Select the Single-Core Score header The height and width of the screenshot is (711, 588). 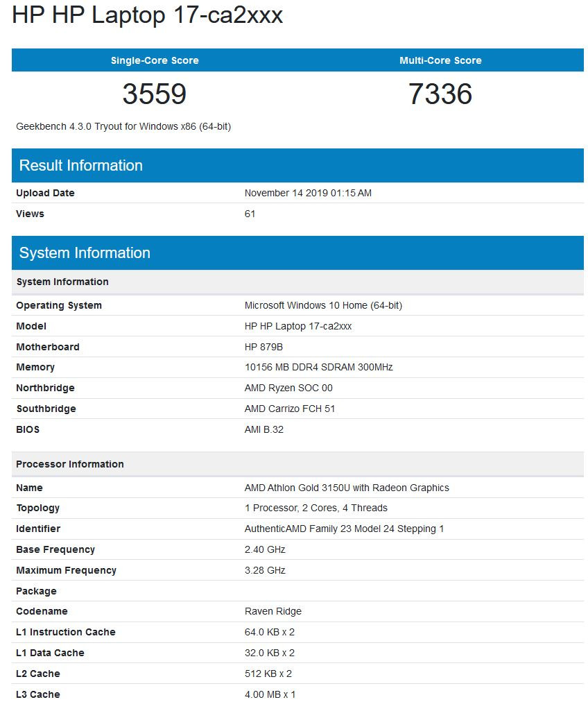[155, 60]
